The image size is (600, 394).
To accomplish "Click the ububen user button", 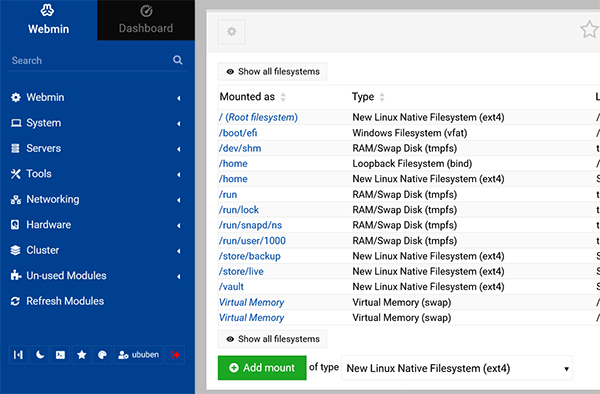I will coord(139,355).
